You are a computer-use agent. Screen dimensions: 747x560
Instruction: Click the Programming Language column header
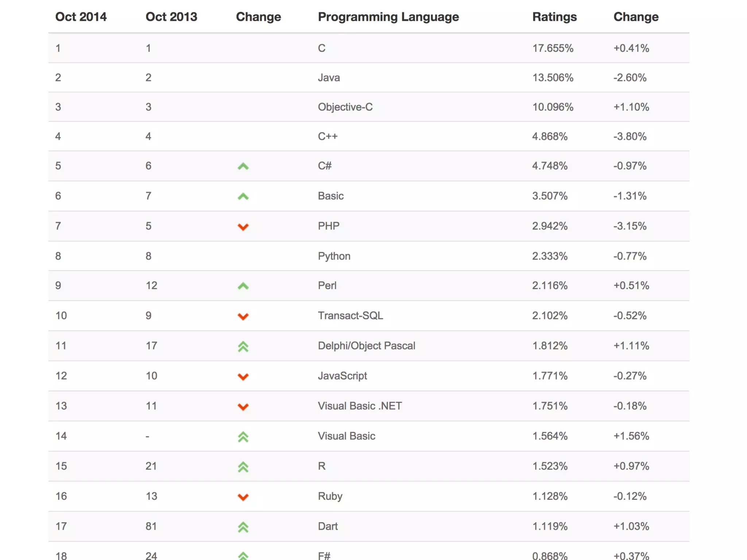[388, 17]
